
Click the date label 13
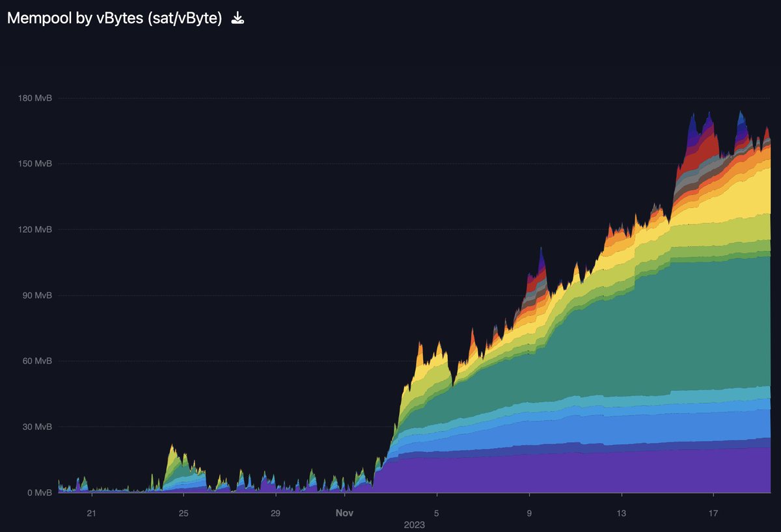tap(622, 513)
